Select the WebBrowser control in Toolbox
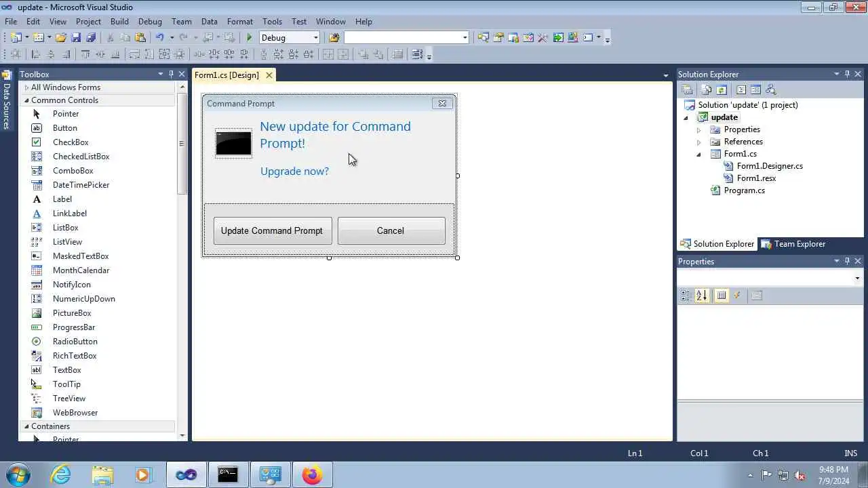Viewport: 868px width, 488px height. 75,413
